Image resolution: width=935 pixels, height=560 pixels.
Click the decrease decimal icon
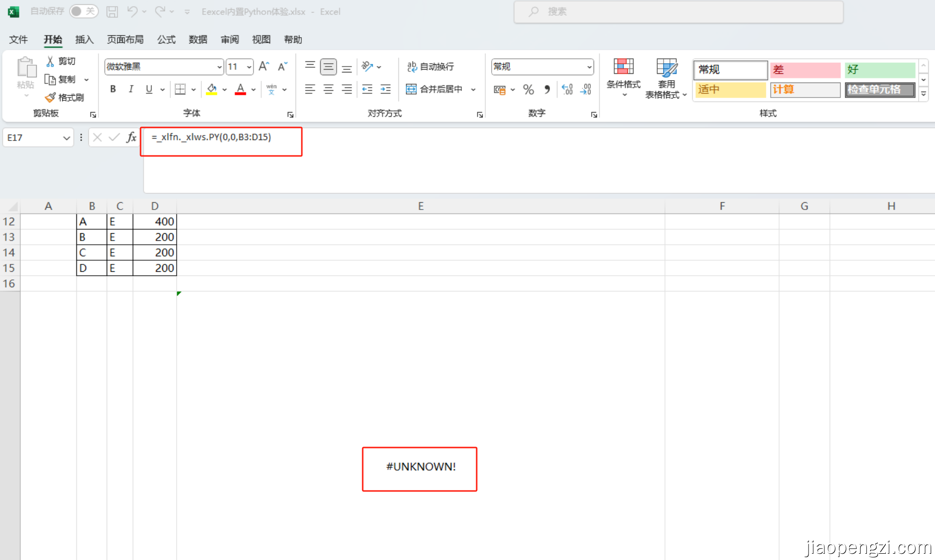[586, 89]
